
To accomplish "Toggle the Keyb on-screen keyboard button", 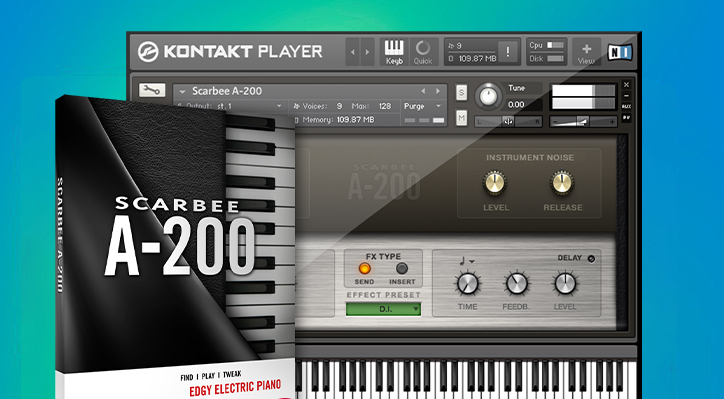I will [x=394, y=52].
